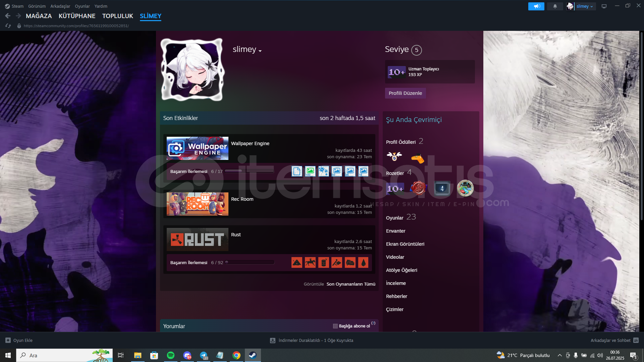This screenshot has width=644, height=362.
Task: Open the slimey account dropdown at top right
Action: pyautogui.click(x=585, y=6)
